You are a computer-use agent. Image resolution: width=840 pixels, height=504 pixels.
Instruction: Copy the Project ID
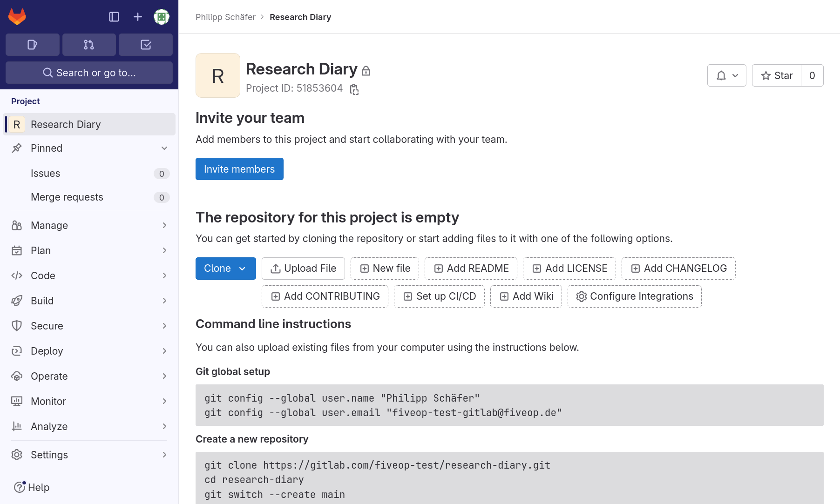tap(354, 89)
